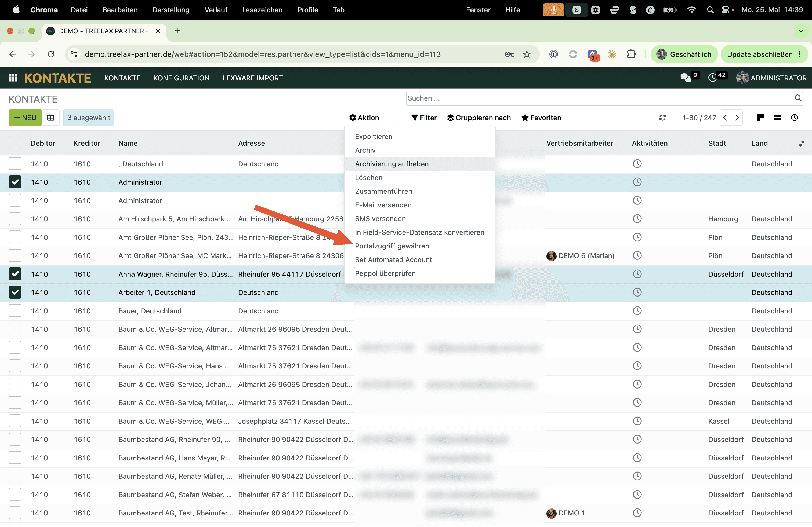Uncheck the Anna Wagner row checkbox
812x527 pixels.
click(x=15, y=274)
